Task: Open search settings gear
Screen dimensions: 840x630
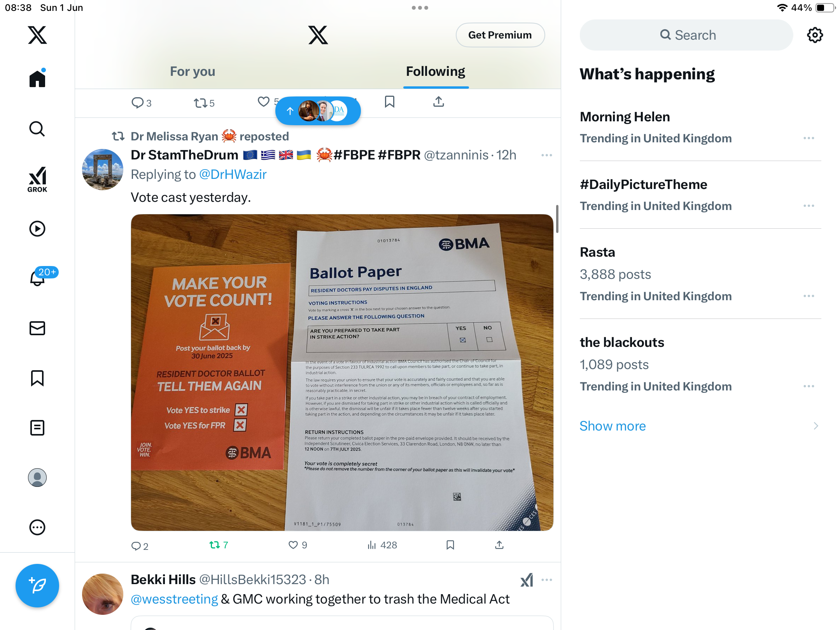Action: click(x=815, y=35)
